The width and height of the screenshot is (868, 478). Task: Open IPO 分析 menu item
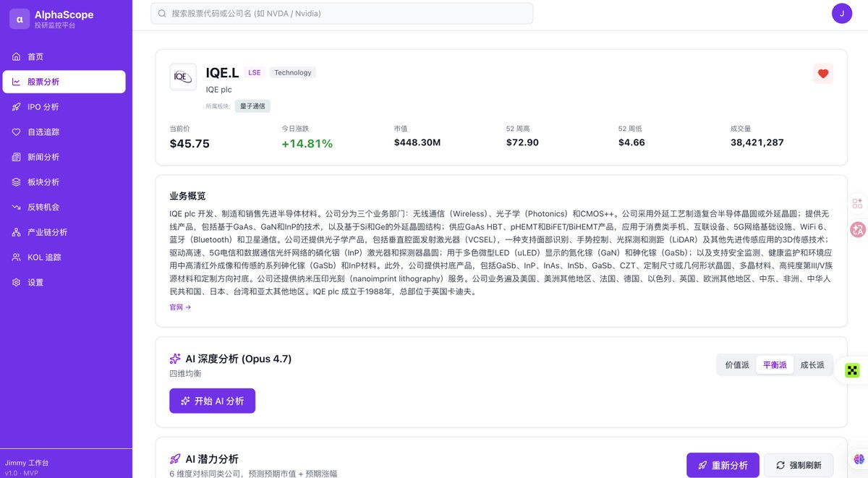point(64,107)
